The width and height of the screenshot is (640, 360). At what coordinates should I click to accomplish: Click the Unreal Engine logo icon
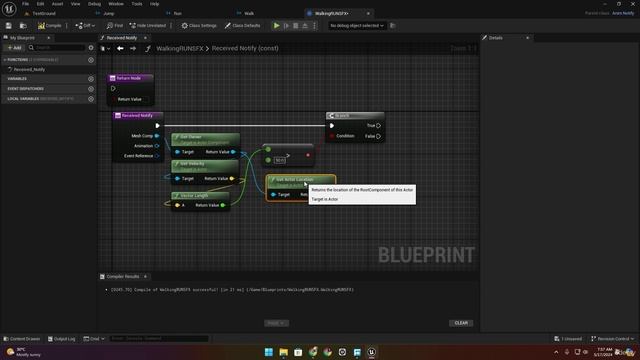9,9
